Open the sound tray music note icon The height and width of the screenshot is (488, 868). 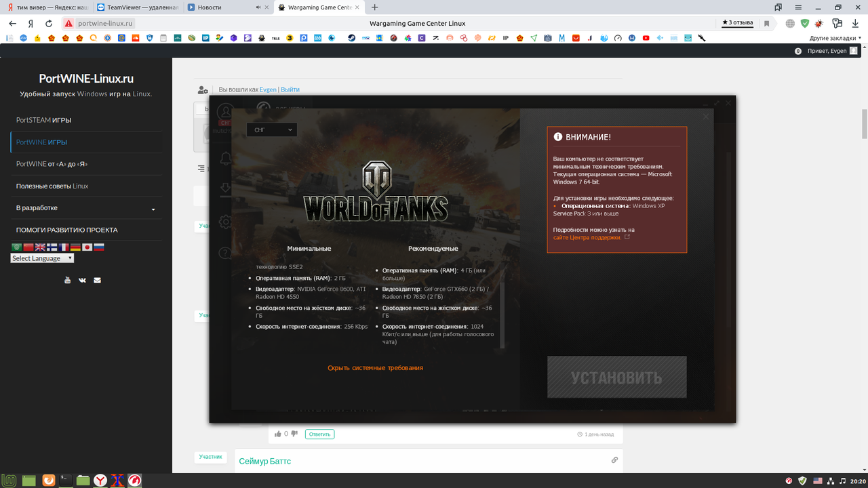pos(843,481)
